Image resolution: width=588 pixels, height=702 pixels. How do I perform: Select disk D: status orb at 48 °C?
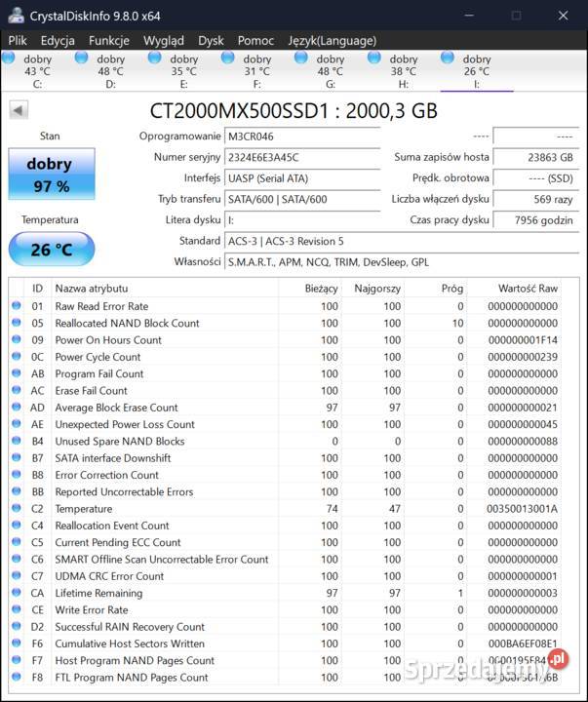pos(82,58)
